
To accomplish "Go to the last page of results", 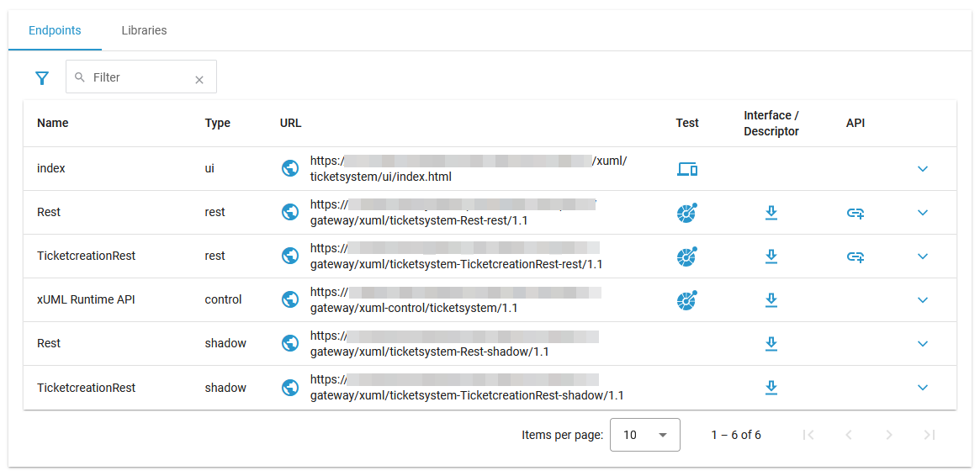I will [929, 435].
